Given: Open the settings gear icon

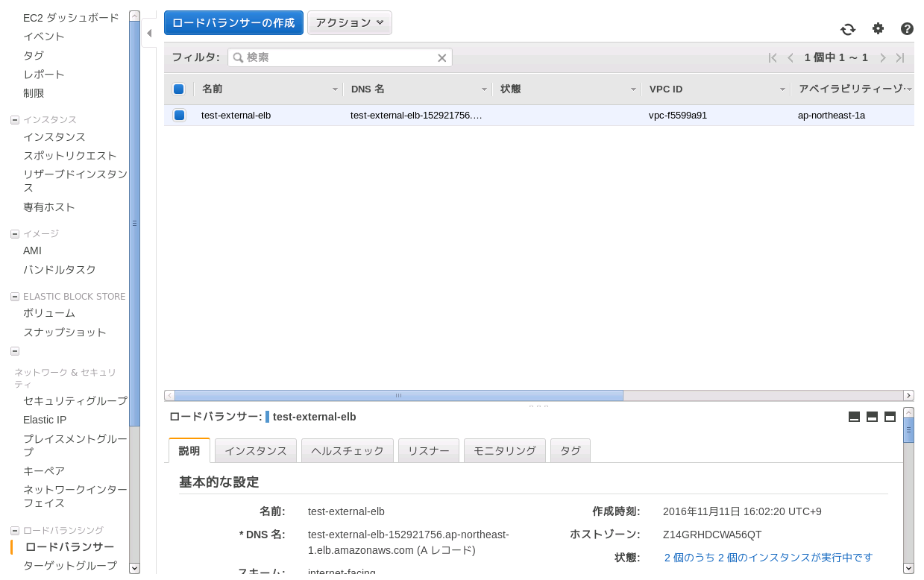Looking at the screenshot, I should coord(878,28).
